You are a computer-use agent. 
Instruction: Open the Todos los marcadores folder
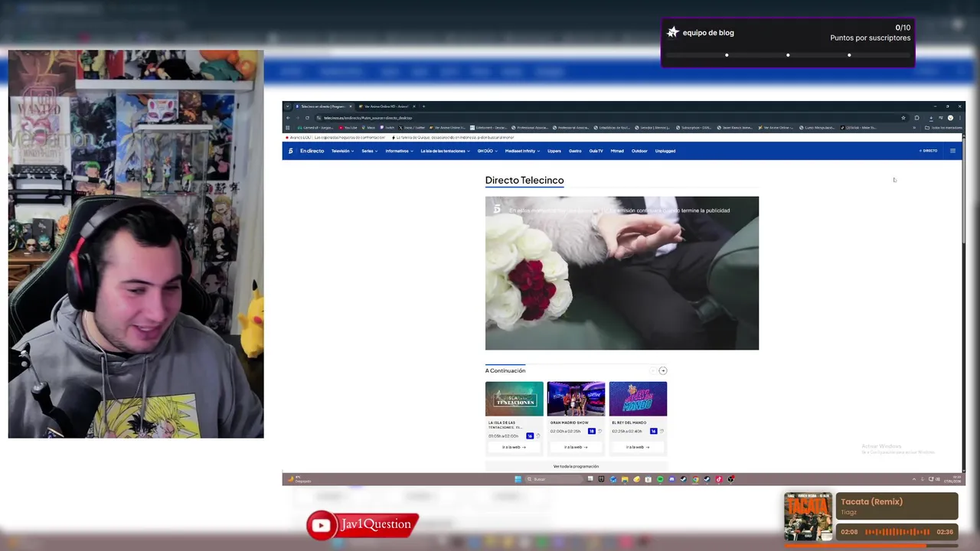(x=943, y=128)
